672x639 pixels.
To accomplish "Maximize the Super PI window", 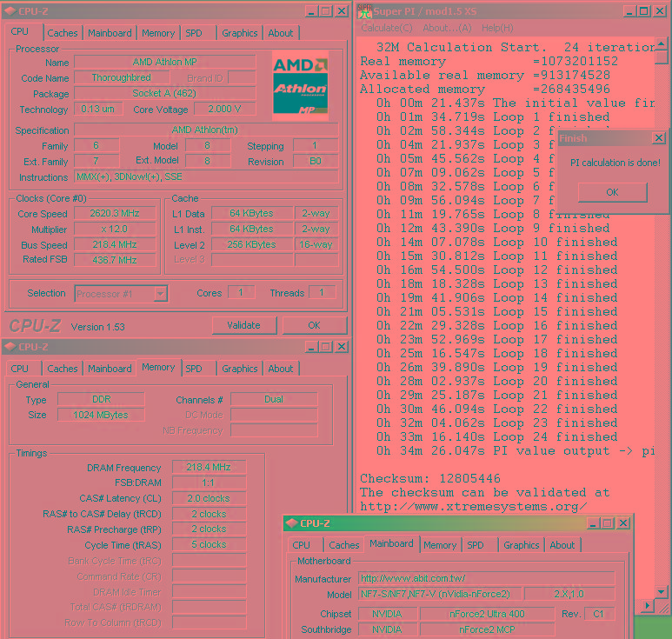I will point(643,11).
